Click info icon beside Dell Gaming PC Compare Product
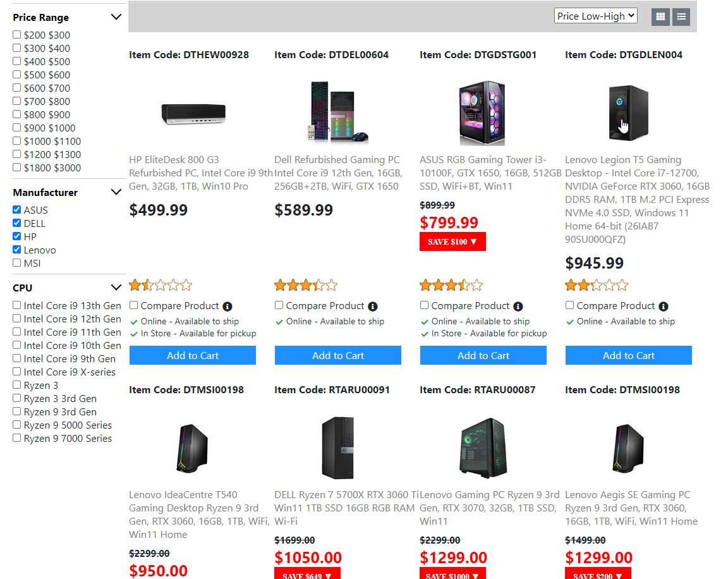Image resolution: width=728 pixels, height=579 pixels. [373, 307]
